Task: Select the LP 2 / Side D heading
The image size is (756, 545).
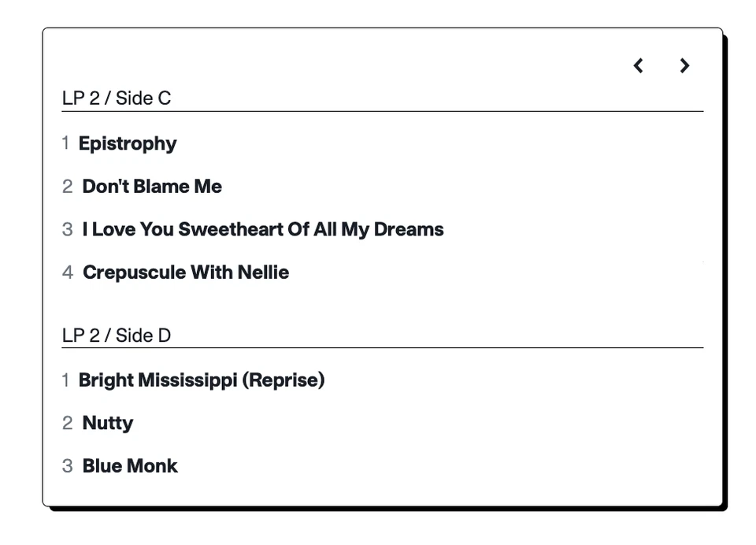Action: 117,336
